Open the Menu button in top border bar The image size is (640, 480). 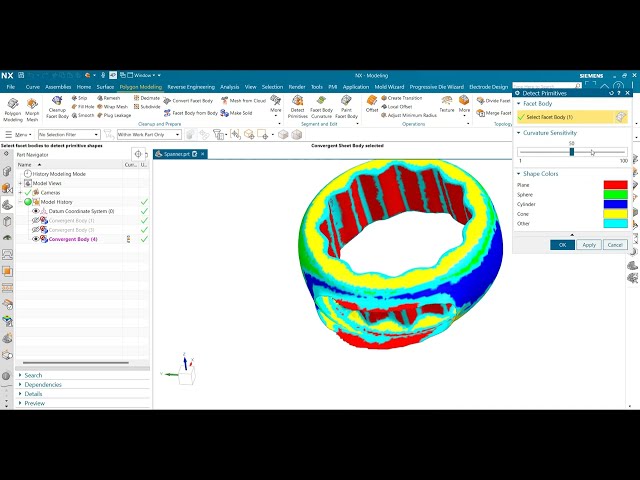coord(18,134)
